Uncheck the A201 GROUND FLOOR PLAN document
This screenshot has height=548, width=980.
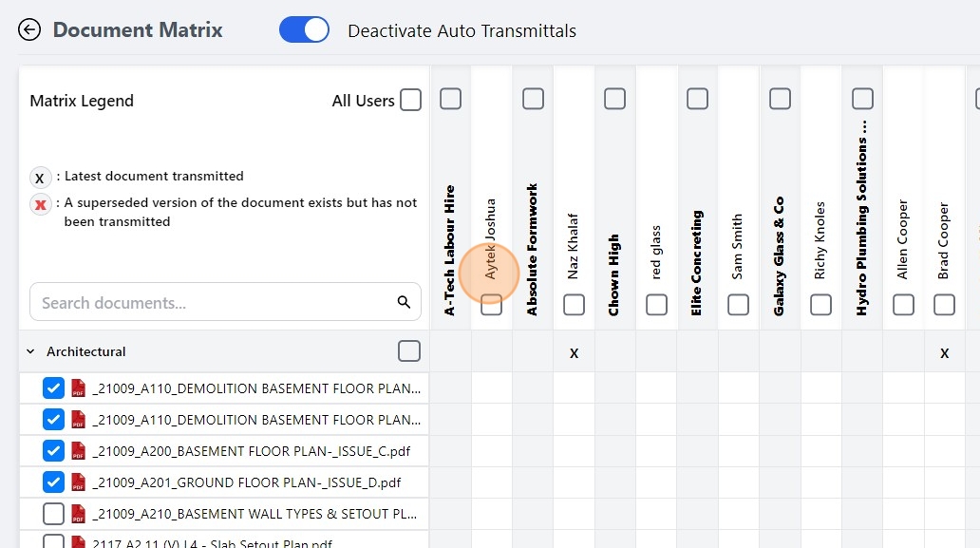click(54, 482)
